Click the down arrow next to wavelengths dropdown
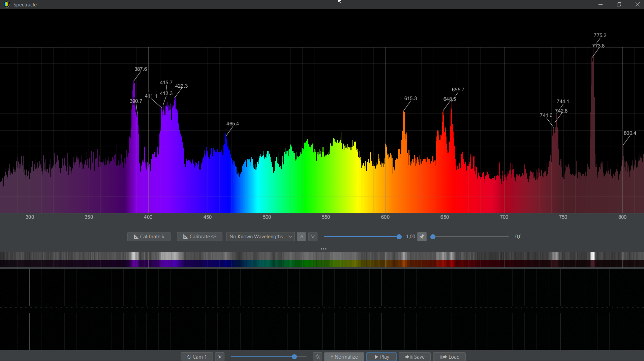This screenshot has width=644, height=361. [313, 237]
